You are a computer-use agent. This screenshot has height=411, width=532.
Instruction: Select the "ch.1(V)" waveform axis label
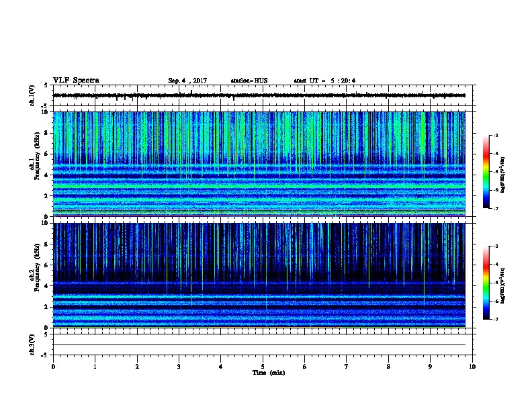(x=32, y=95)
